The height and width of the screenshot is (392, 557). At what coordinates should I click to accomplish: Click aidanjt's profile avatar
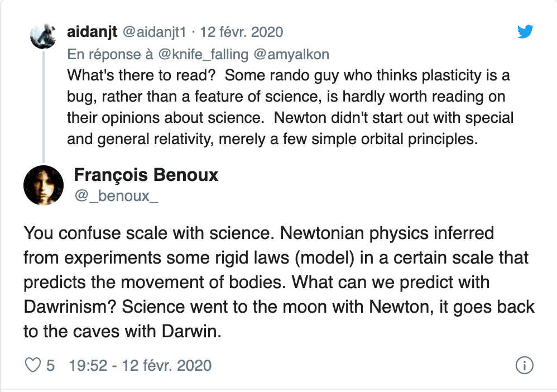click(44, 37)
